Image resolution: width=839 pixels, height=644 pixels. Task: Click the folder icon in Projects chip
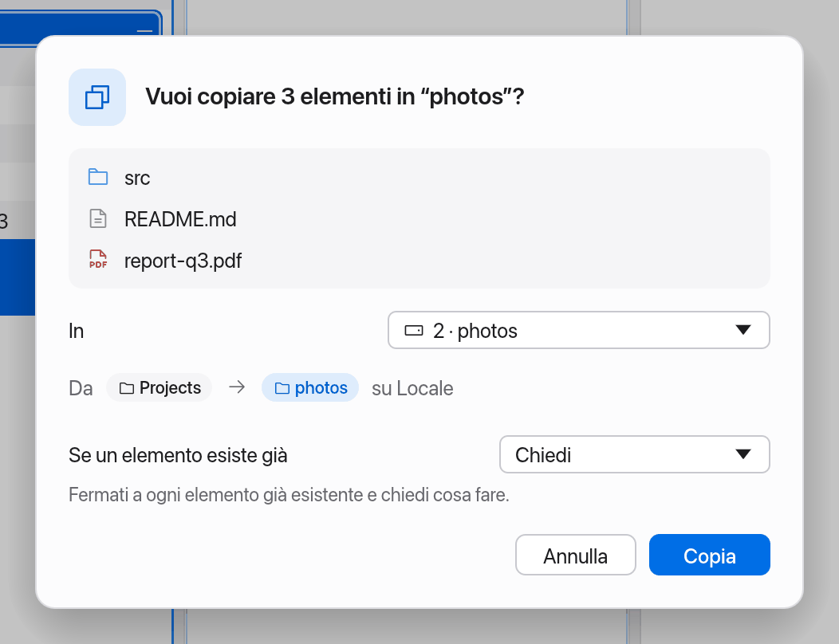coord(127,388)
